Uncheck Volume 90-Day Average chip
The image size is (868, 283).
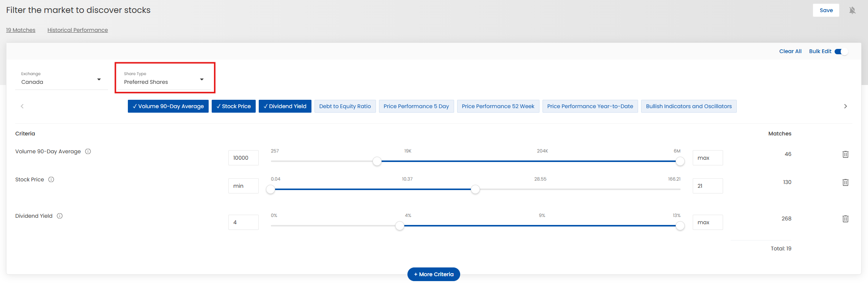pos(168,106)
